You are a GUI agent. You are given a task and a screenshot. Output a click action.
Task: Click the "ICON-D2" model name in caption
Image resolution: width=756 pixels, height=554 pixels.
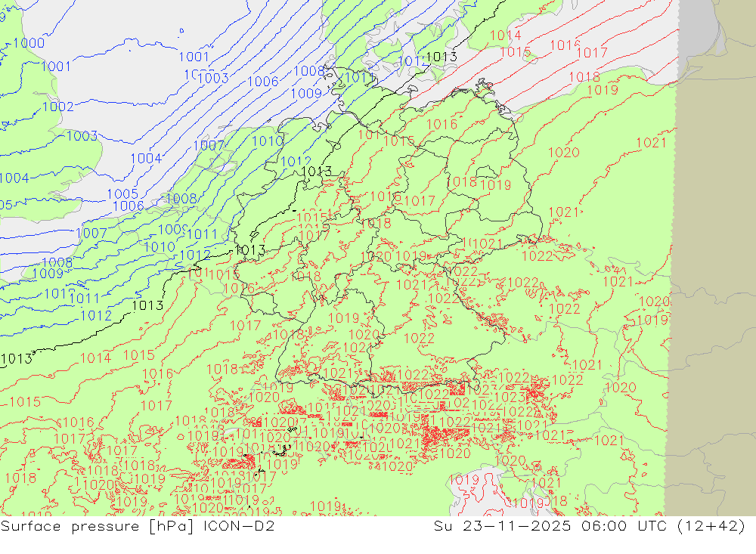[x=239, y=525]
